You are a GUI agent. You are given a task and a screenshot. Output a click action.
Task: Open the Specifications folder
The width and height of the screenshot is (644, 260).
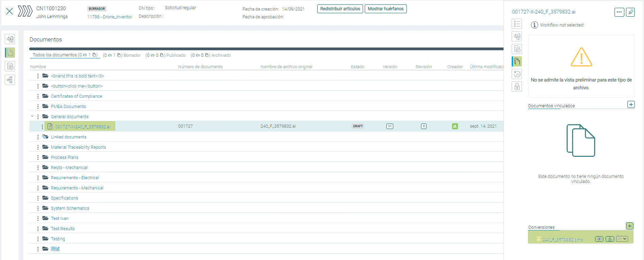(64, 198)
